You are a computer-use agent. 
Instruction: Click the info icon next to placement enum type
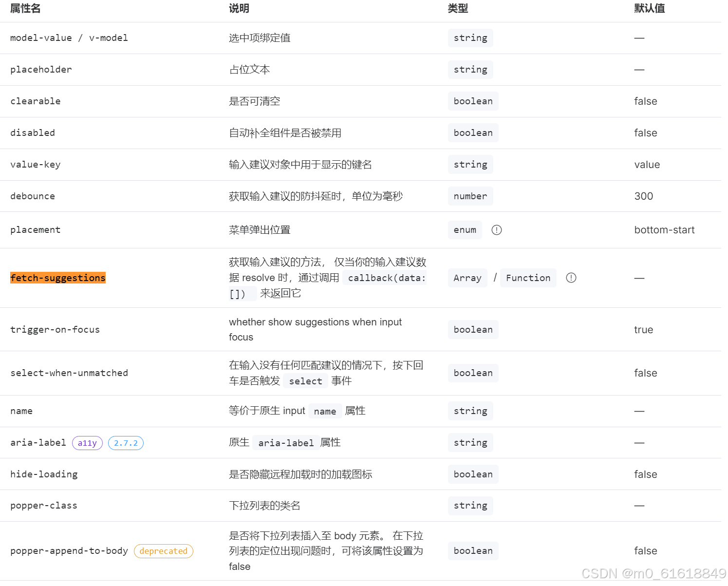click(x=497, y=229)
